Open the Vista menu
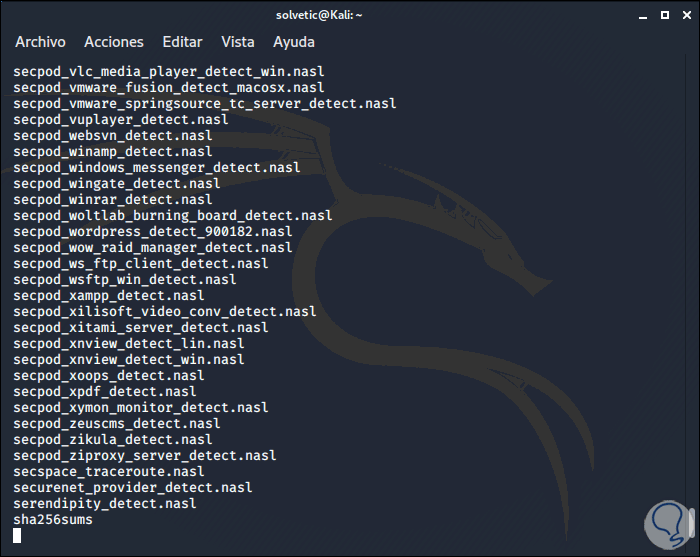 click(238, 42)
